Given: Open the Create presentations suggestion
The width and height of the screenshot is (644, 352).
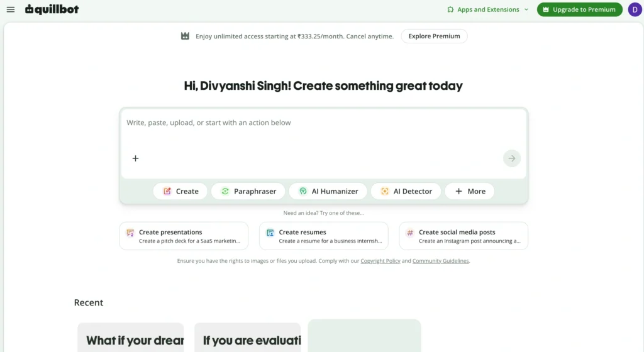Looking at the screenshot, I should click(184, 236).
